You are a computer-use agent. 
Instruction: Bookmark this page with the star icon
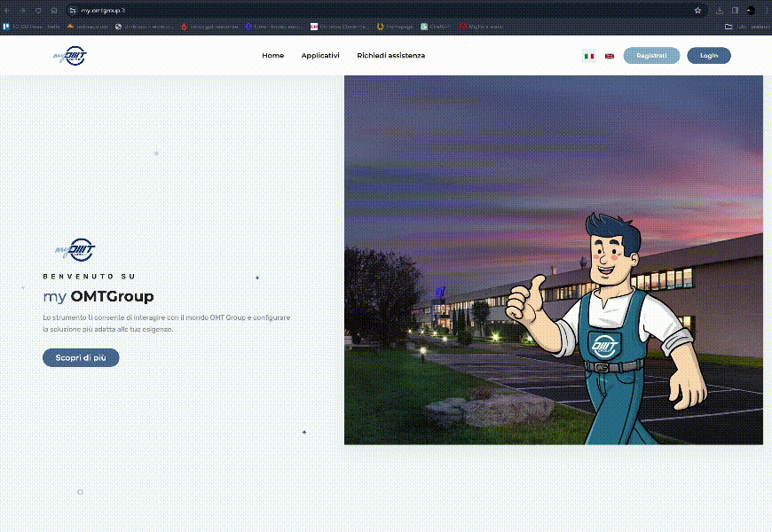[x=697, y=11]
